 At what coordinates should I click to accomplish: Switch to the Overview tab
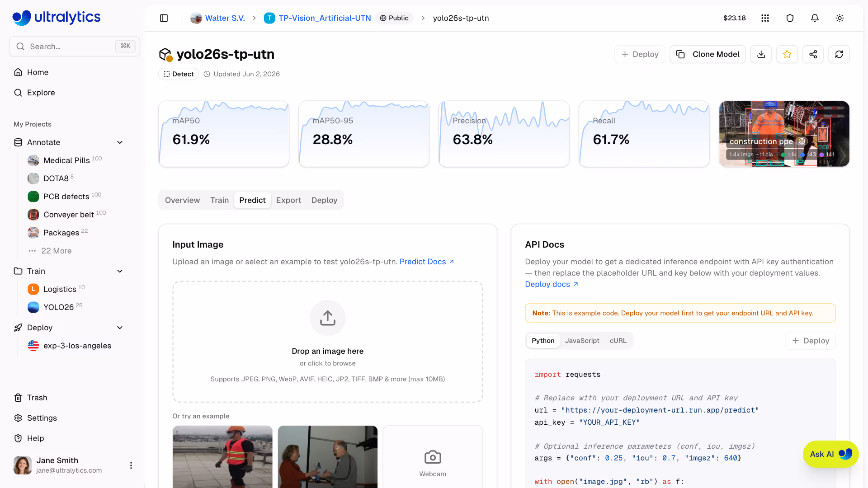click(x=182, y=200)
